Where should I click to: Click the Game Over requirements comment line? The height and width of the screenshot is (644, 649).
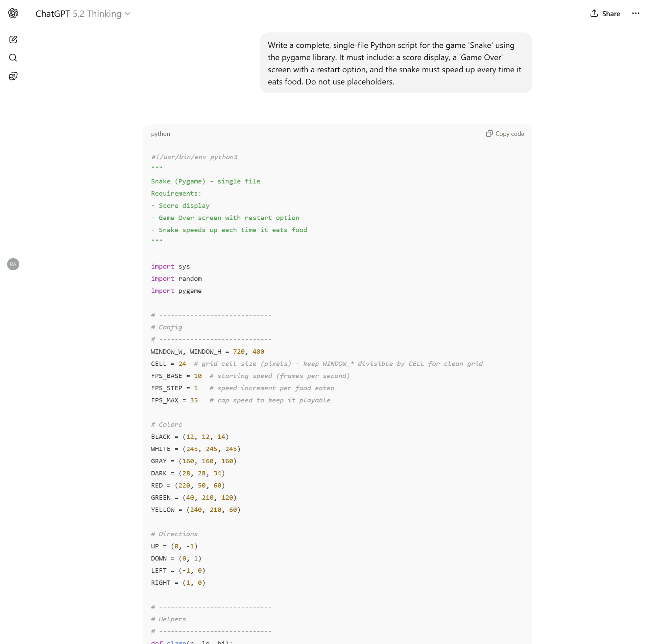[x=225, y=218]
